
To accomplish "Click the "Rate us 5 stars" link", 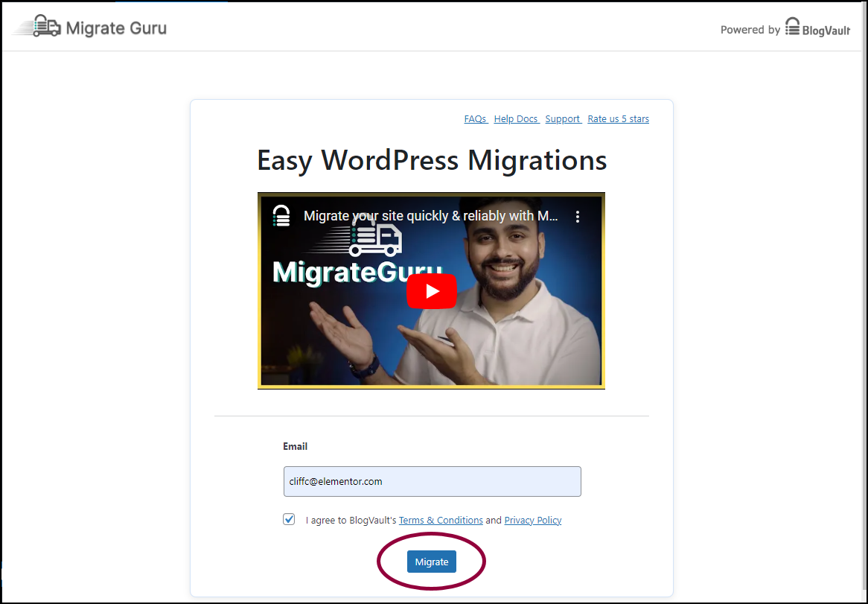I will click(x=618, y=118).
